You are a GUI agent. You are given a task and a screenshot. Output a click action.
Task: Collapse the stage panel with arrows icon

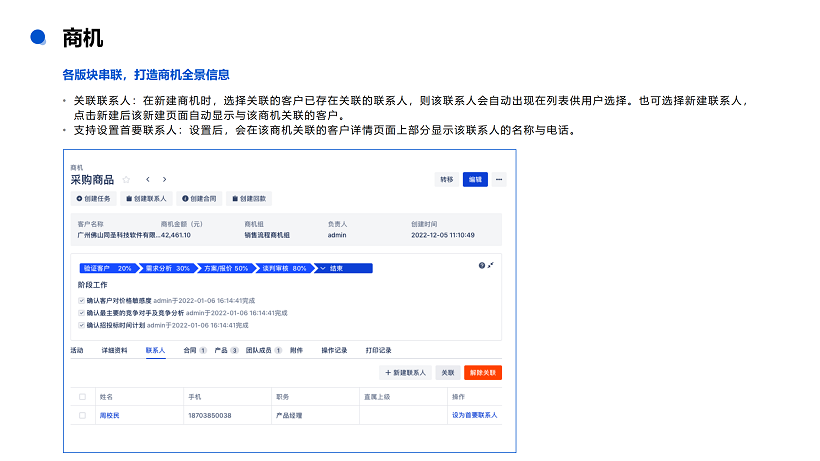pos(491,266)
